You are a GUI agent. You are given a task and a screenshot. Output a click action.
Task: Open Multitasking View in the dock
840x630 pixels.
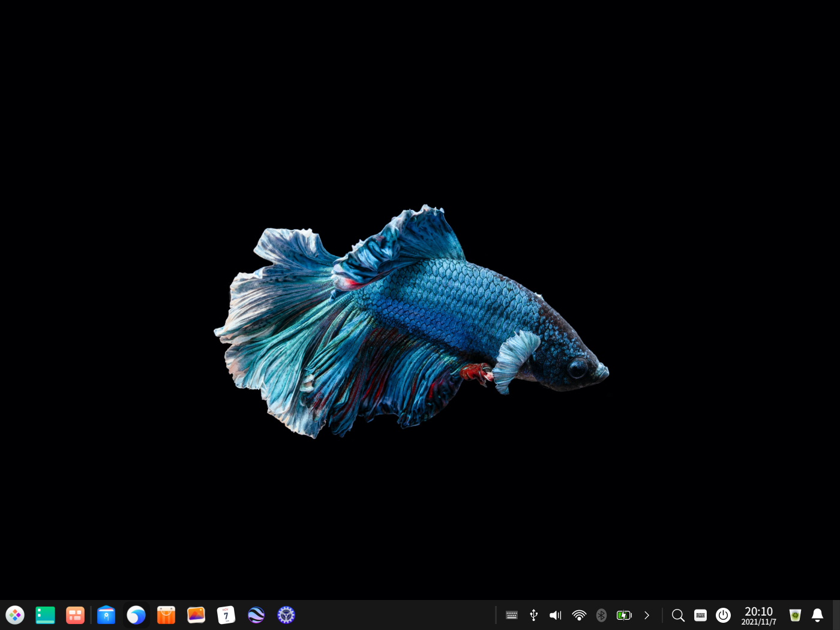click(75, 615)
